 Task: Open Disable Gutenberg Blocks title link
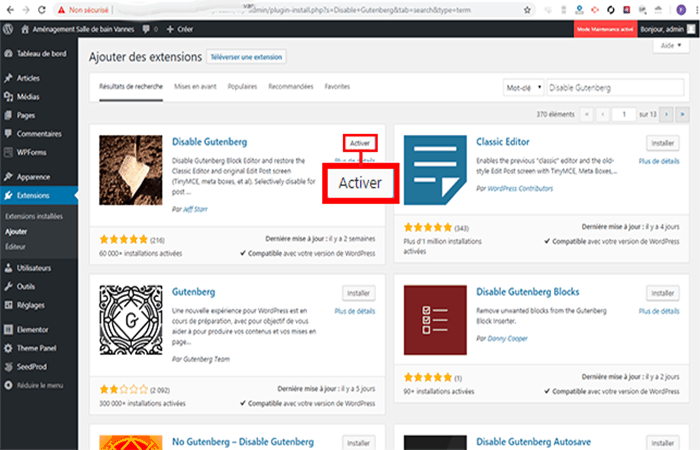(528, 292)
